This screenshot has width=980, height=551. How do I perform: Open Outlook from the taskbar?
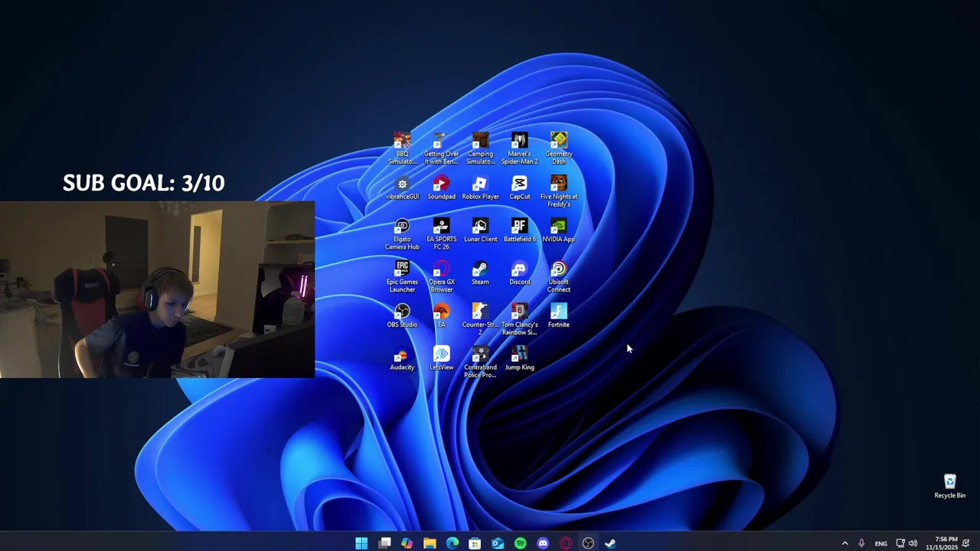498,543
